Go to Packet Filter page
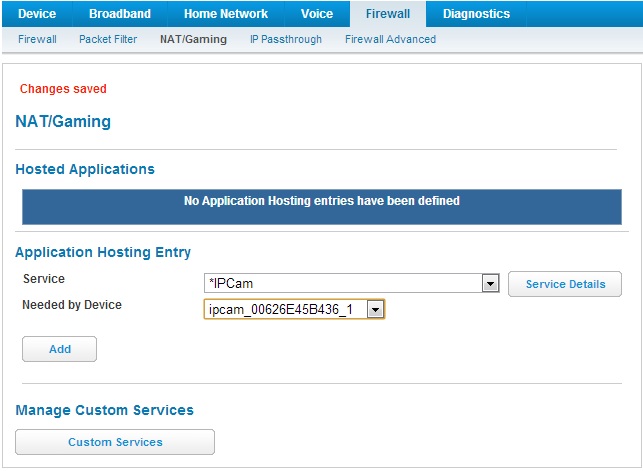The height and width of the screenshot is (471, 643). pyautogui.click(x=108, y=39)
